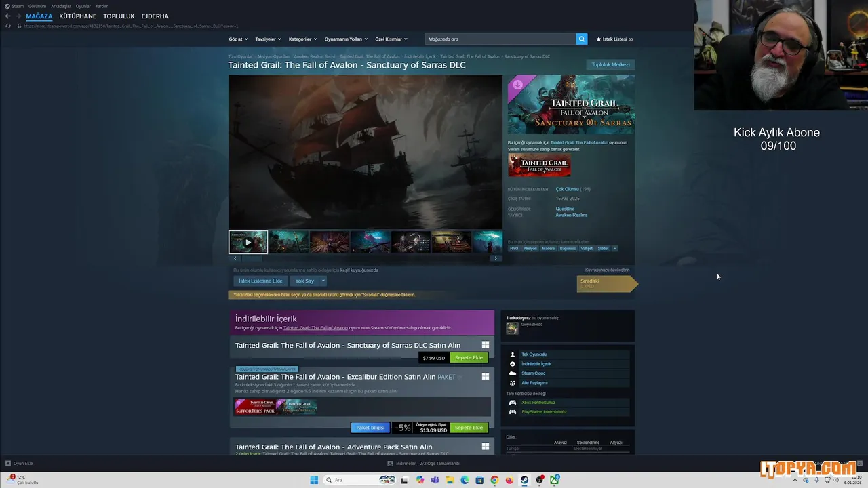Add a tag with the plus button
This screenshot has width=868, height=488.
[615, 249]
